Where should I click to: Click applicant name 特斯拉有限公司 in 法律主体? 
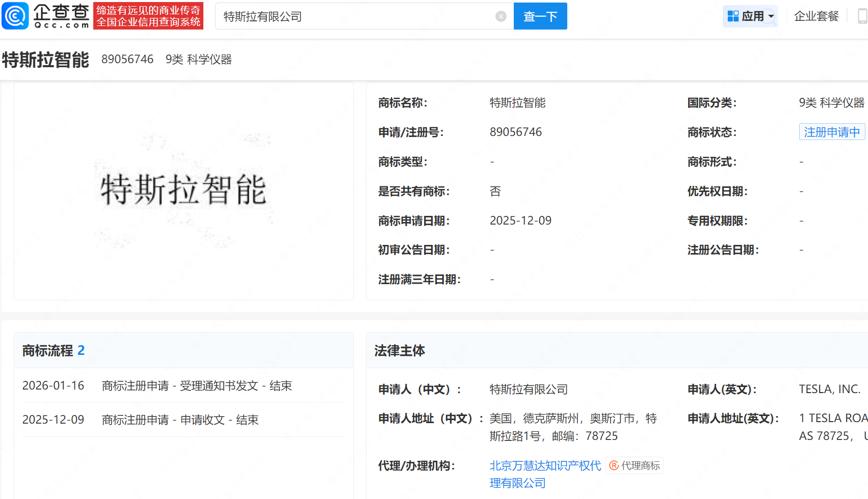pyautogui.click(x=529, y=390)
